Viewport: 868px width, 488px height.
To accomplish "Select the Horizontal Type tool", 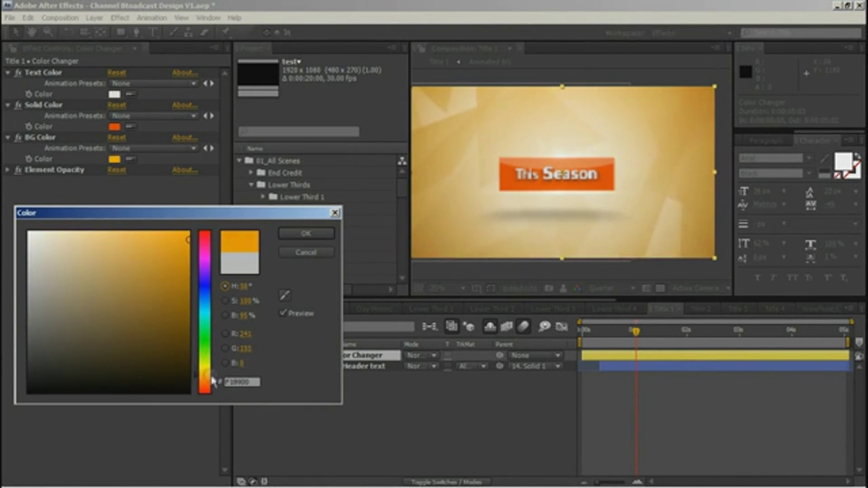I will [x=153, y=32].
